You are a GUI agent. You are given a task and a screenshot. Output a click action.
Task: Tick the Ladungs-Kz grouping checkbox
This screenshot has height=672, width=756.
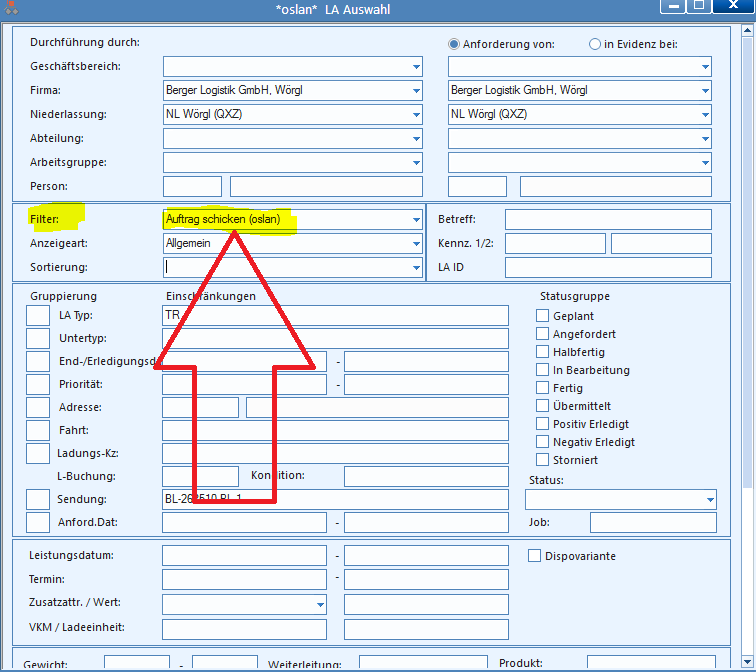pyautogui.click(x=38, y=453)
